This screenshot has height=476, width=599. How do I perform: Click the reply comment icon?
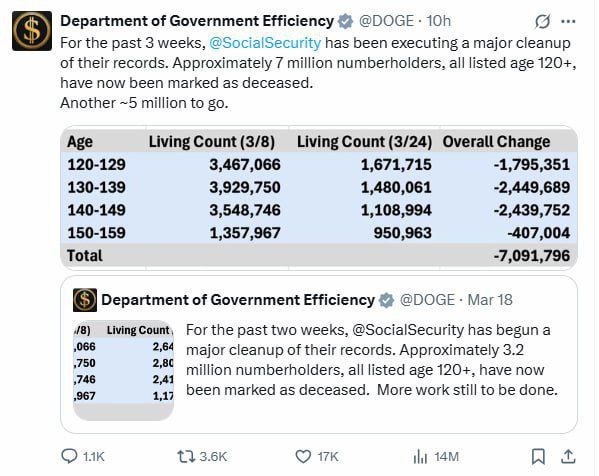click(69, 456)
